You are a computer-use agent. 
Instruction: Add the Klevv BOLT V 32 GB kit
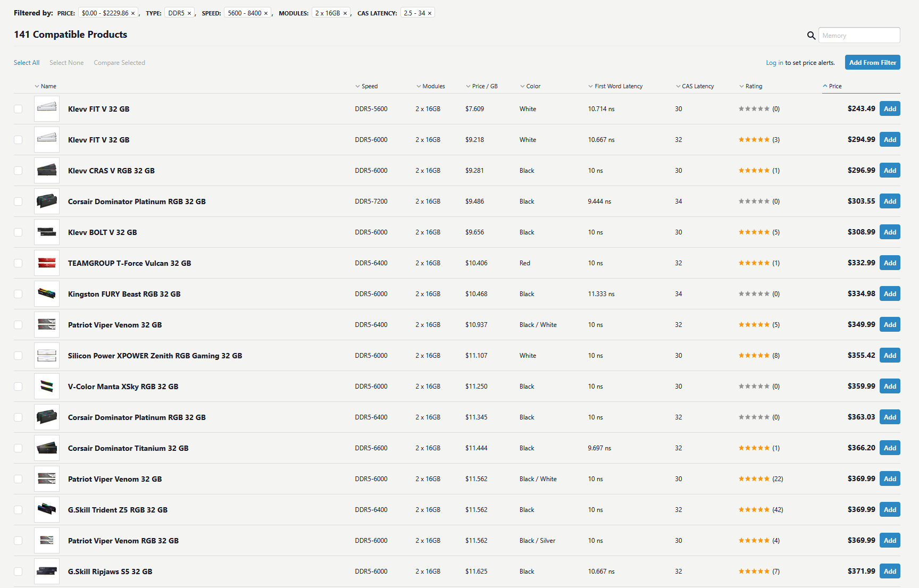(890, 232)
